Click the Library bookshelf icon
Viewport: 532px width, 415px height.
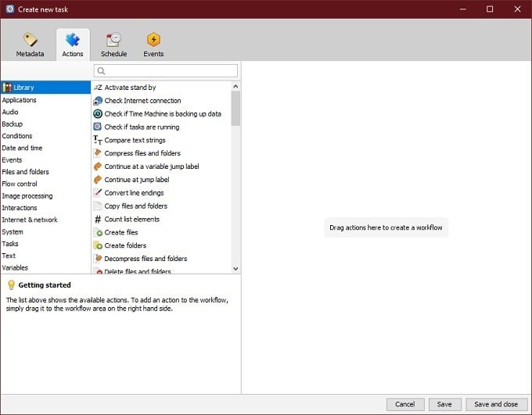tap(7, 88)
